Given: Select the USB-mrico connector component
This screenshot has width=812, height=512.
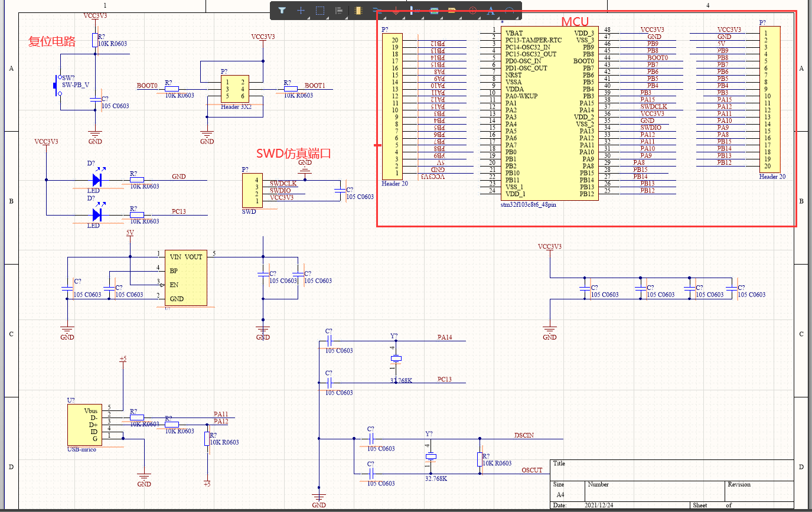Looking at the screenshot, I should (x=84, y=425).
